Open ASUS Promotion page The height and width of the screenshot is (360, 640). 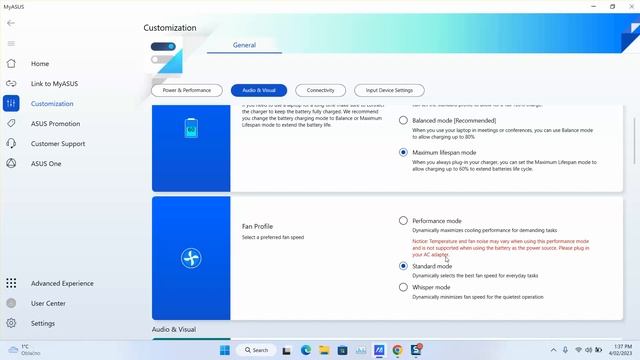[56, 124]
